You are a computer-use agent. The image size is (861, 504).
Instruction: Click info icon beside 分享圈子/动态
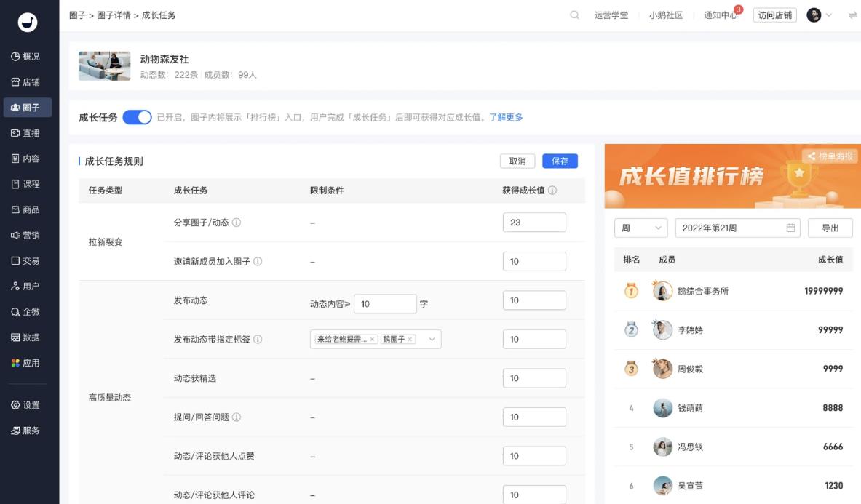coord(237,223)
